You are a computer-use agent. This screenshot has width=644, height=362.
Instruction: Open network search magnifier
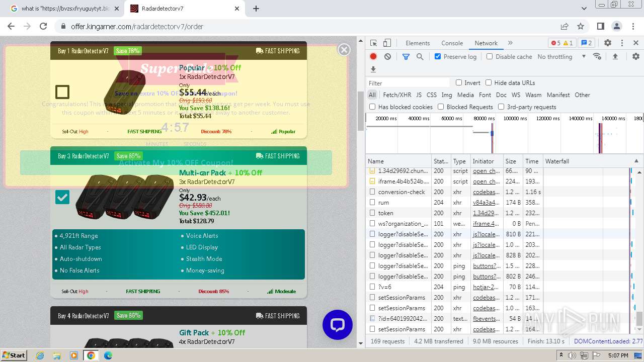[x=420, y=57]
